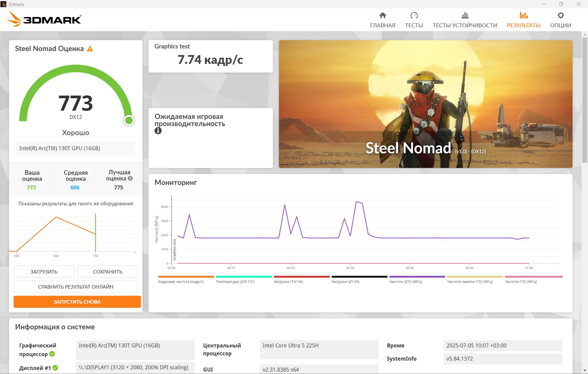Click the Steel Nomad Оценка heading
588x374 pixels.
(x=49, y=49)
